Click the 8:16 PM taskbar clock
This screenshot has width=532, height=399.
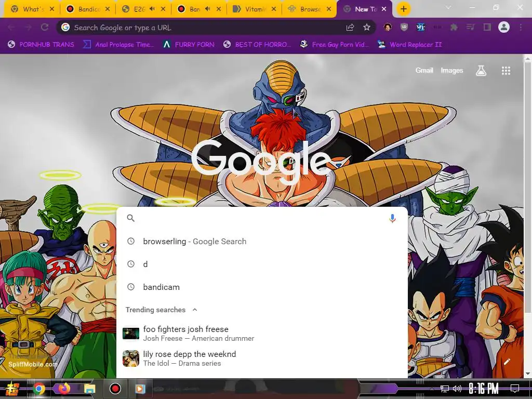(x=484, y=388)
